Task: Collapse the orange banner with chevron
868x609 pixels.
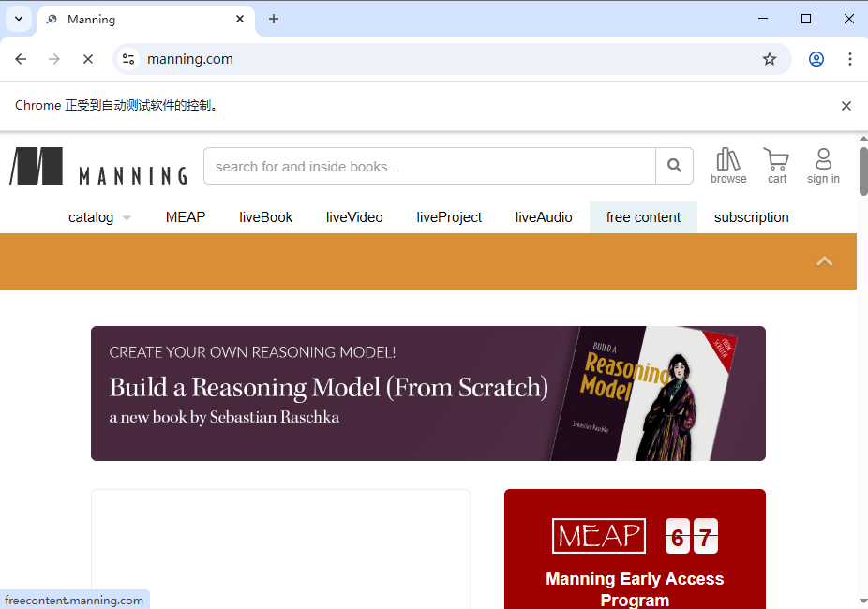Action: point(824,261)
